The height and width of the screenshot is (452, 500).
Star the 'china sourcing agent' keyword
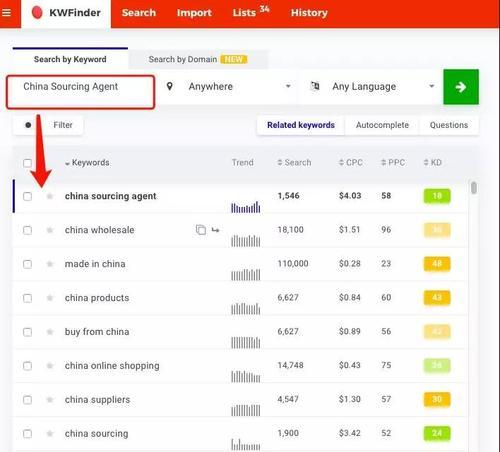[x=50, y=196]
